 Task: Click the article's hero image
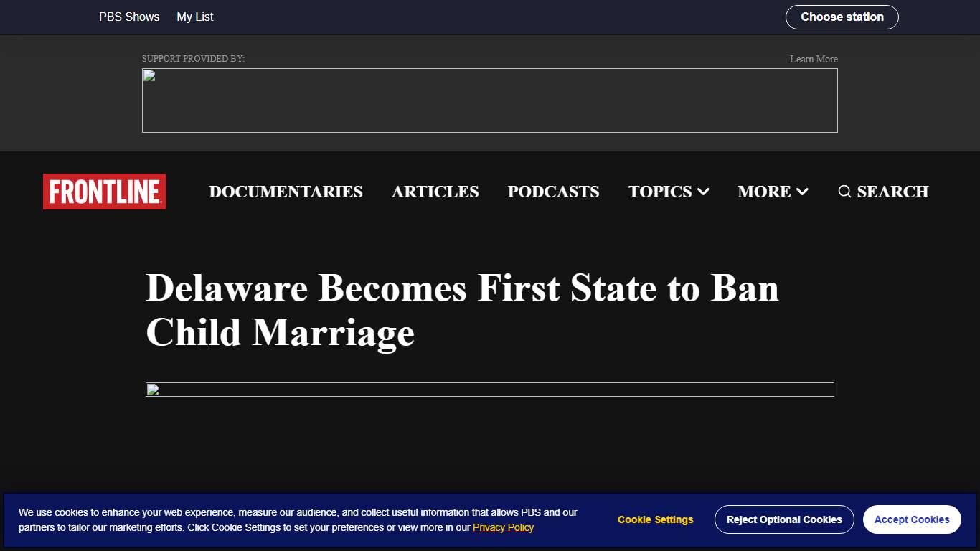tap(490, 389)
